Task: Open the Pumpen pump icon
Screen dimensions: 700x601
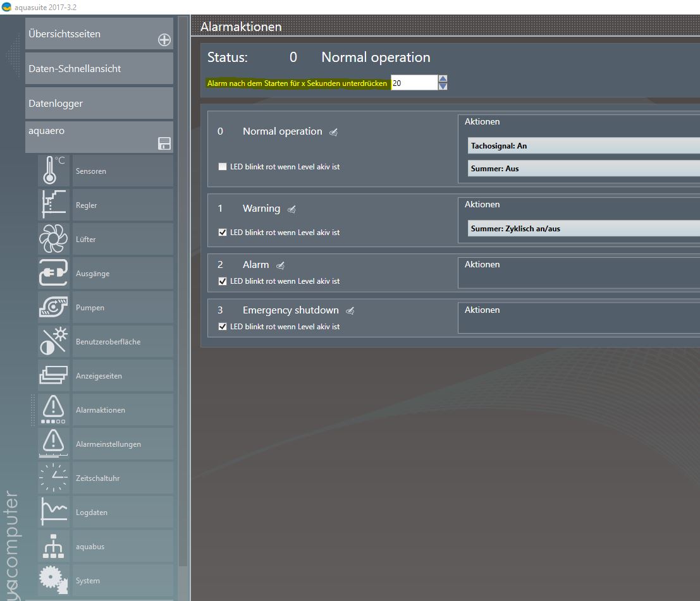Action: pyautogui.click(x=54, y=307)
